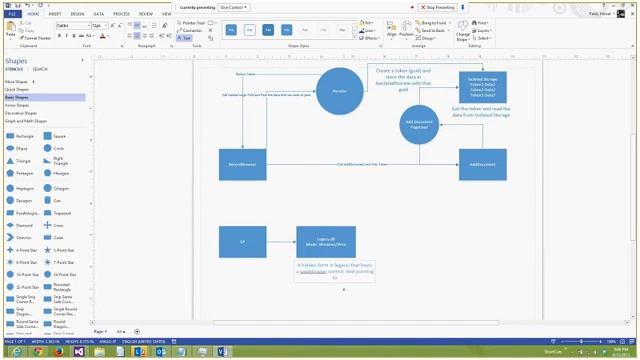Toggle Italic formatting
Screen dimensions: 640x360
tap(67, 36)
